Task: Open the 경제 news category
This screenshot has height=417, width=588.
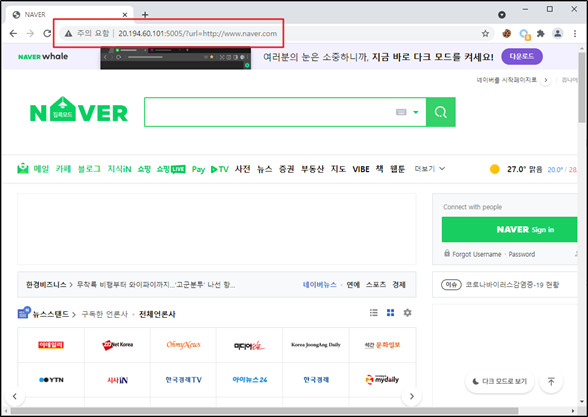Action: pos(399,285)
